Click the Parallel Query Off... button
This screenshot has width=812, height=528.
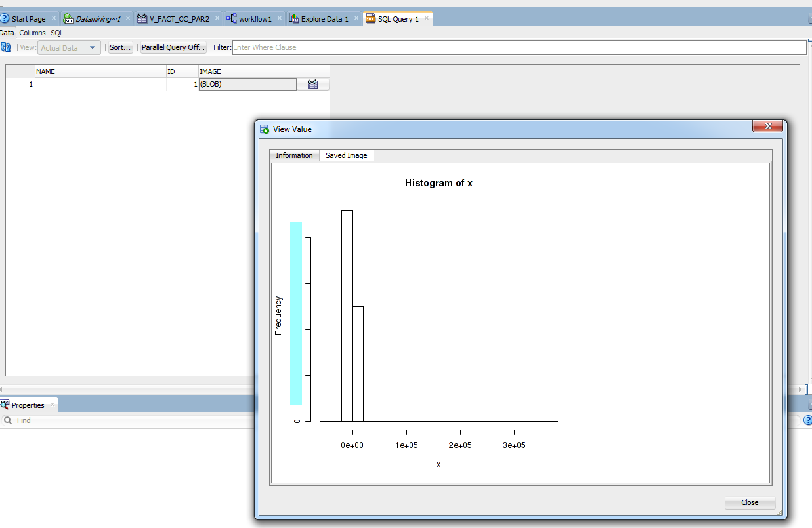pyautogui.click(x=174, y=47)
